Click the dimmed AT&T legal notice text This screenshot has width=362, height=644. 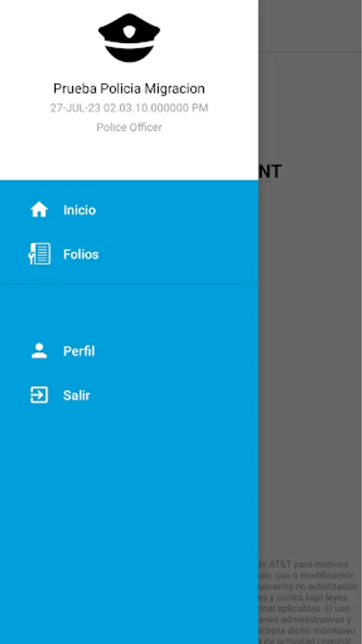pyautogui.click(x=305, y=601)
